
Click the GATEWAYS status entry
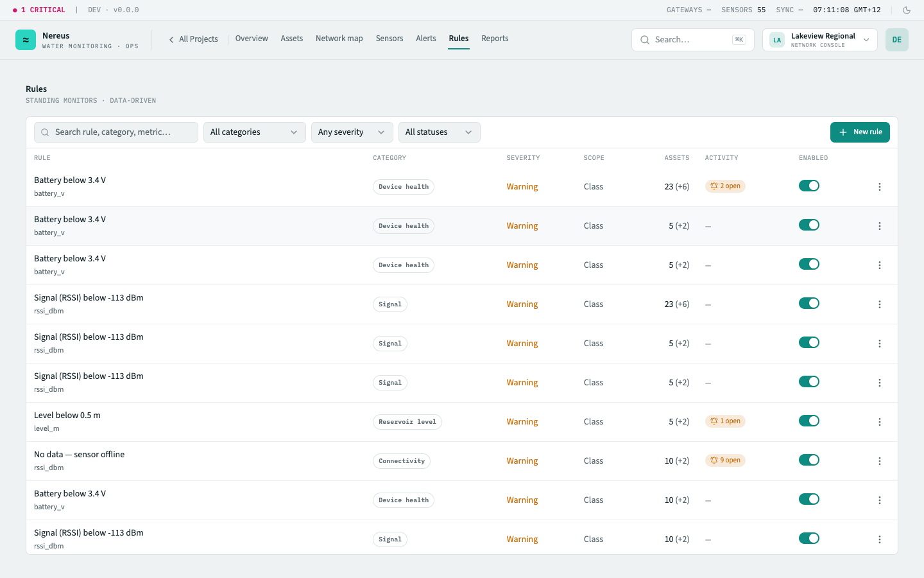[x=689, y=10]
